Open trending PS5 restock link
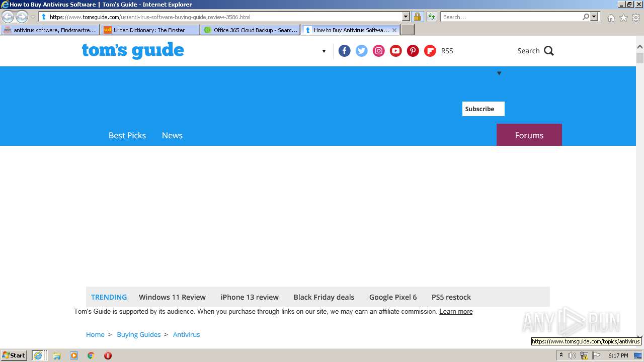The width and height of the screenshot is (644, 362). 451,297
